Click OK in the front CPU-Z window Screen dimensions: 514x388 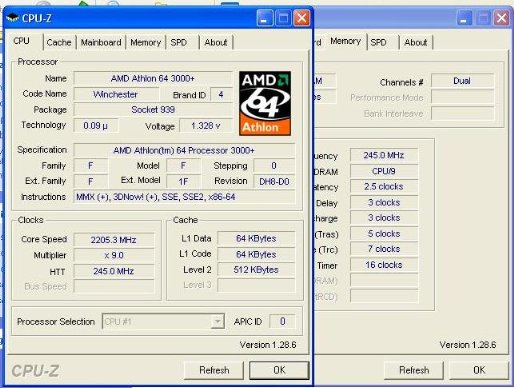point(279,370)
